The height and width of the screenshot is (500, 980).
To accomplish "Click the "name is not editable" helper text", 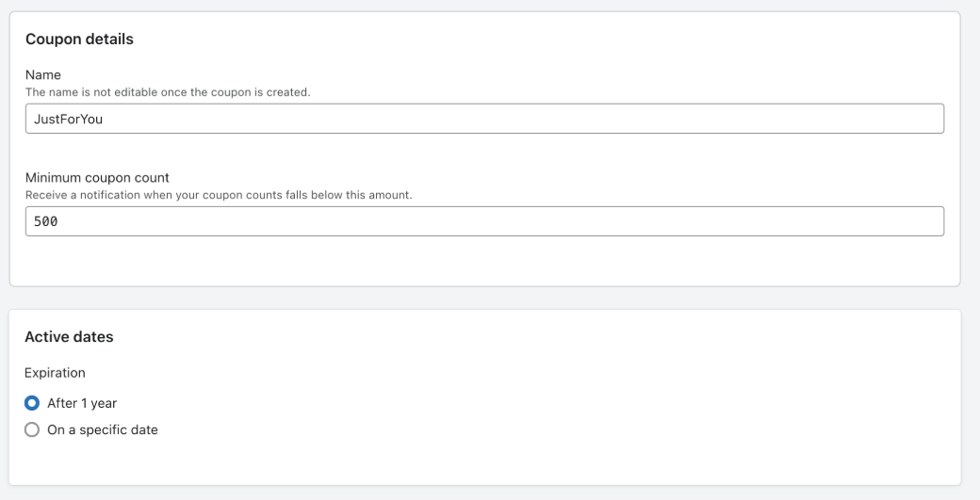I will point(168,92).
